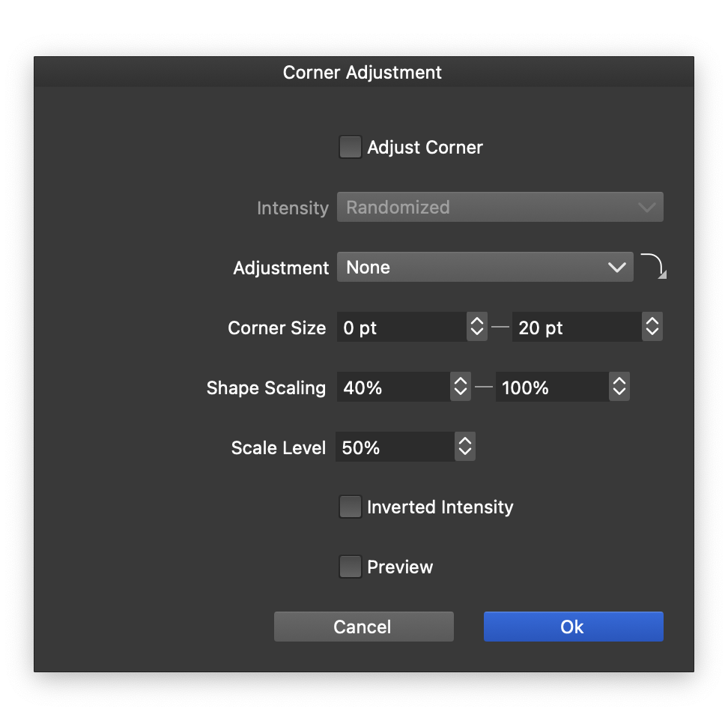728x712 pixels.
Task: Click the Corner Size maximum stepper
Action: click(652, 328)
